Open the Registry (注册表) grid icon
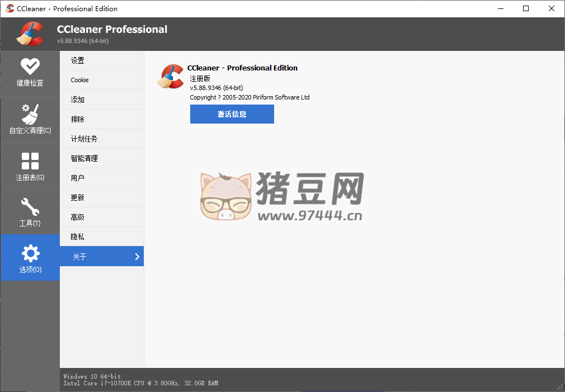The width and height of the screenshot is (565, 392). pos(30,161)
